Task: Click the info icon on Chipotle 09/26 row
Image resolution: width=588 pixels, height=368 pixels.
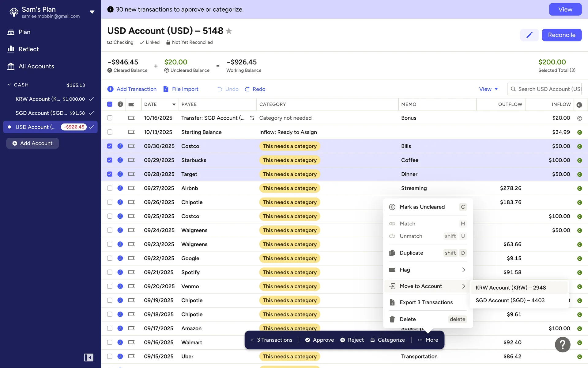Action: 120,202
